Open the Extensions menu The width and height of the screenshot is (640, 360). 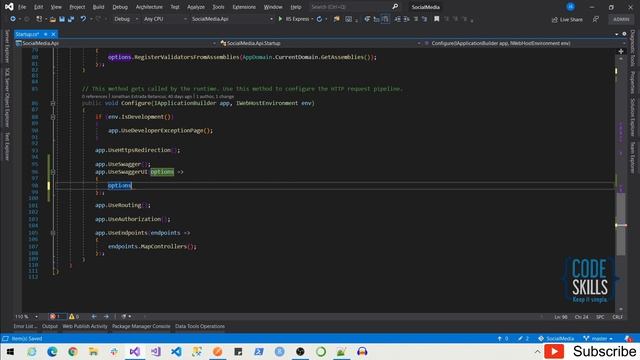(244, 7)
